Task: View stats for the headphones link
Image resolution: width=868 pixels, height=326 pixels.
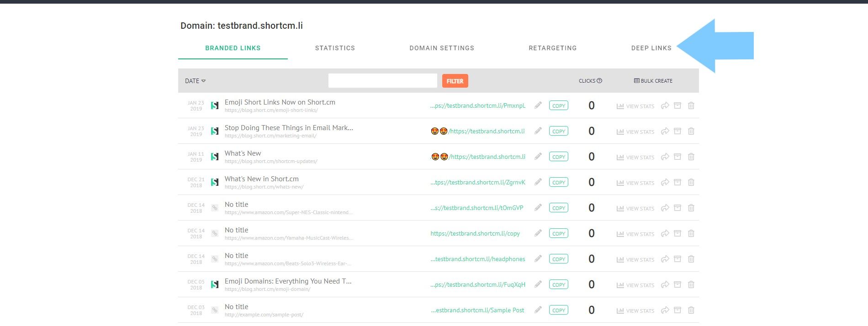Action: click(x=635, y=259)
